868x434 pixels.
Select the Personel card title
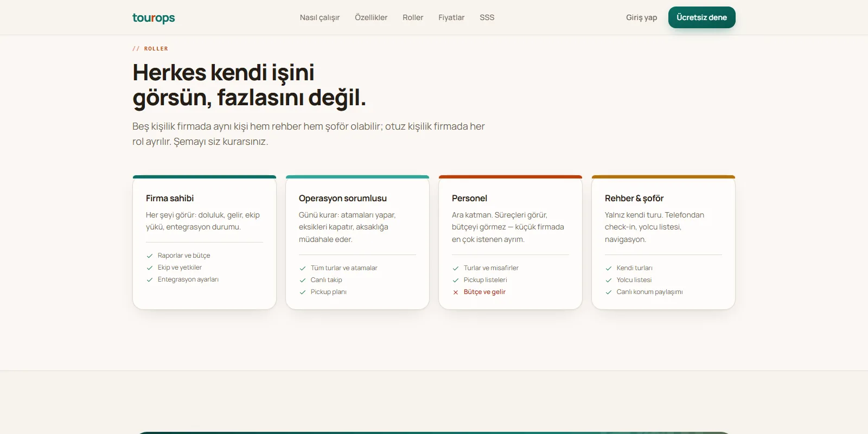[469, 198]
